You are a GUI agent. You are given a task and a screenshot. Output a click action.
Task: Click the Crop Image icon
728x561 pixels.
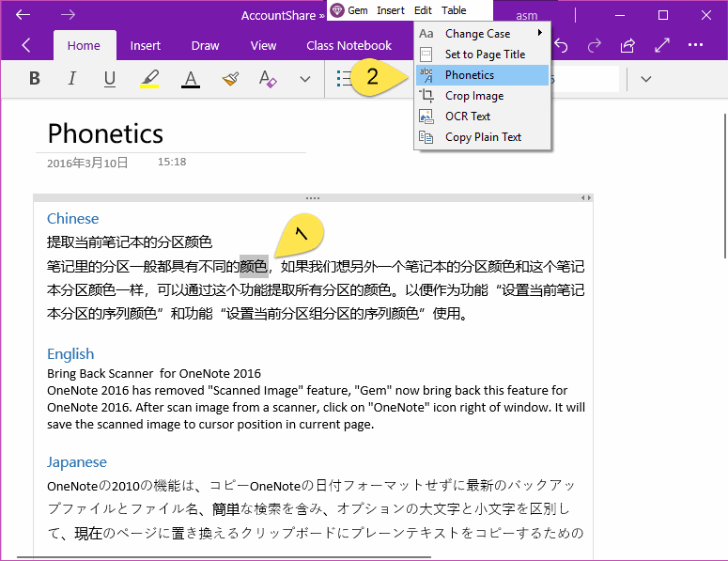(426, 96)
